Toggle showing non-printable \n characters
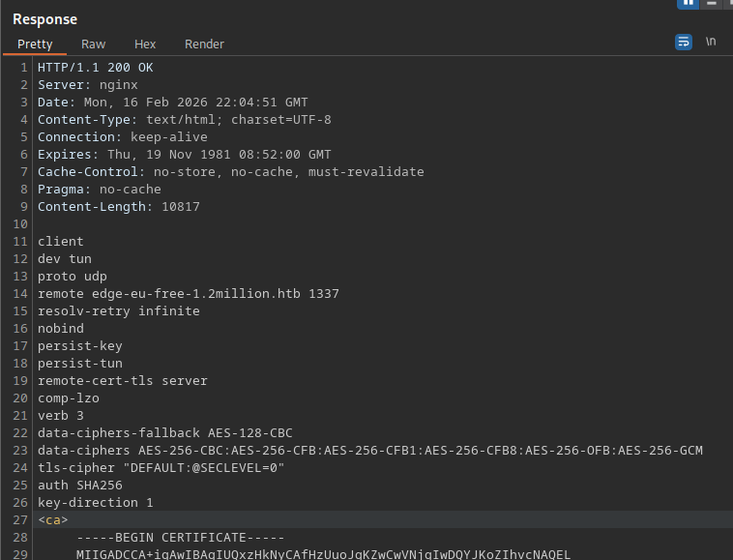 pos(711,43)
